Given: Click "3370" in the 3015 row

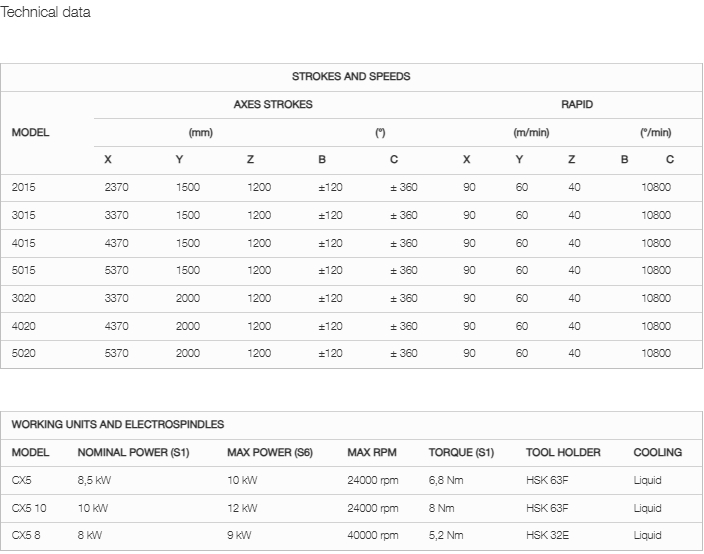Looking at the screenshot, I should (116, 215).
